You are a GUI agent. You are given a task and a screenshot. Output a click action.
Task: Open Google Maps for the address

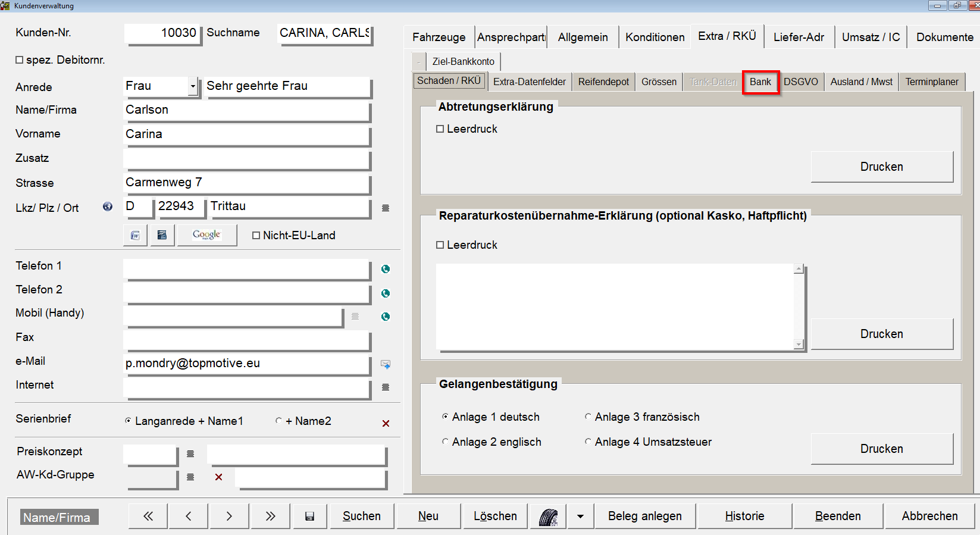point(206,235)
